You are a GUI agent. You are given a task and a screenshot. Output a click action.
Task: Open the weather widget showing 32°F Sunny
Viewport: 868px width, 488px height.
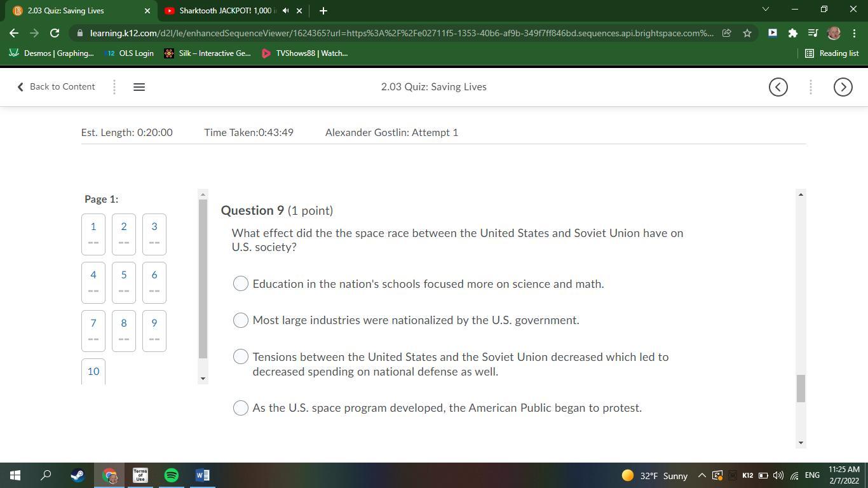click(x=654, y=475)
